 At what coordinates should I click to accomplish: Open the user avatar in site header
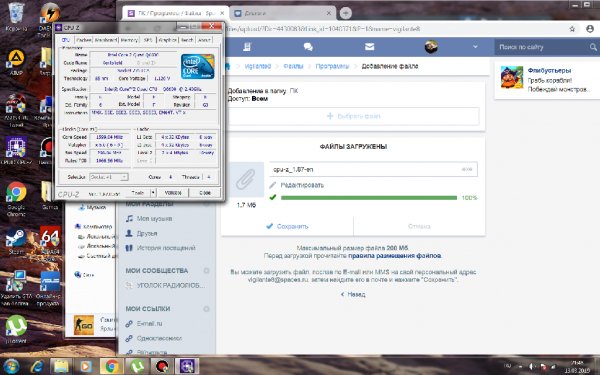[x=431, y=47]
